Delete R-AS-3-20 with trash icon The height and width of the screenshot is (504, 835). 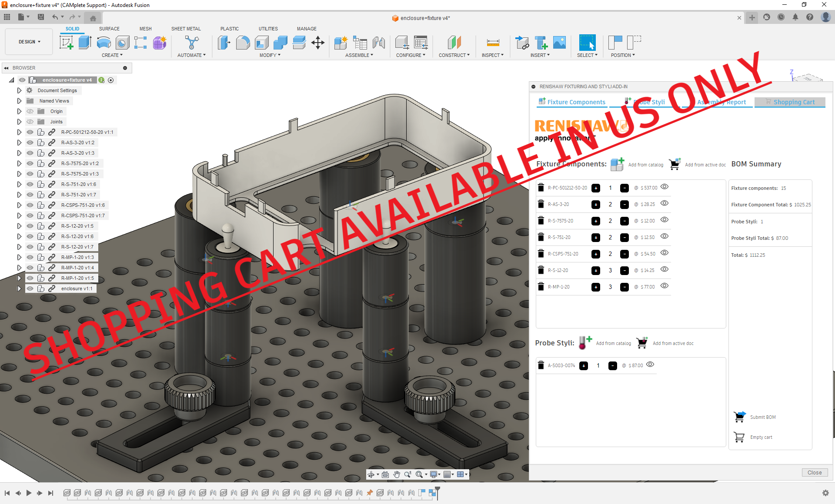pyautogui.click(x=541, y=204)
